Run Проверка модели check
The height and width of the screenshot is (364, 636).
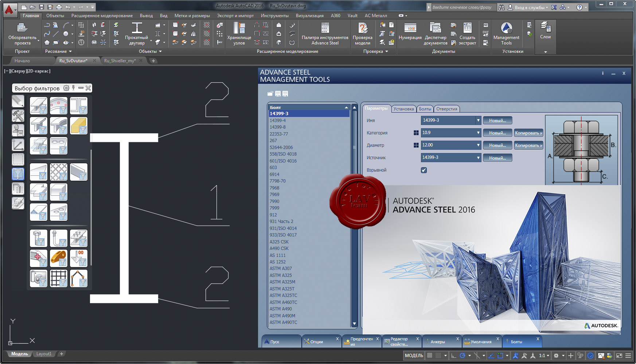tap(363, 34)
